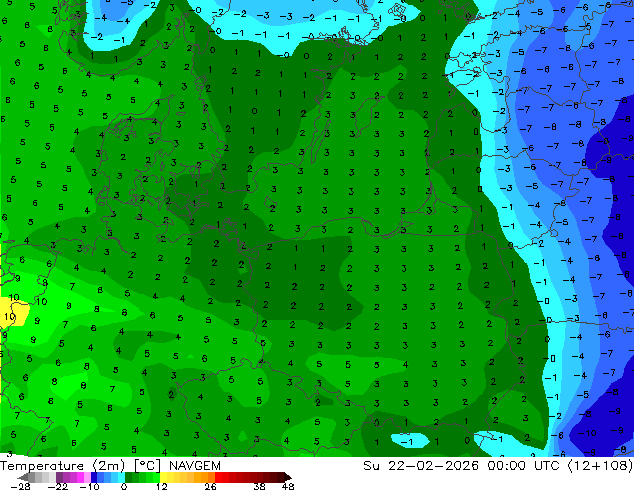This screenshot has height=490, width=634.
Task: Click the bright red swatch in legend
Action: tap(218, 477)
